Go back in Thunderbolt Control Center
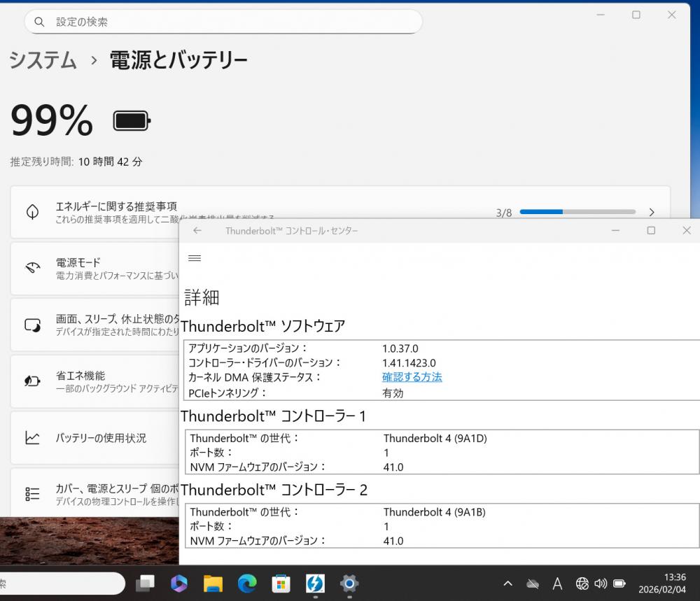The width and height of the screenshot is (700, 601). click(197, 230)
